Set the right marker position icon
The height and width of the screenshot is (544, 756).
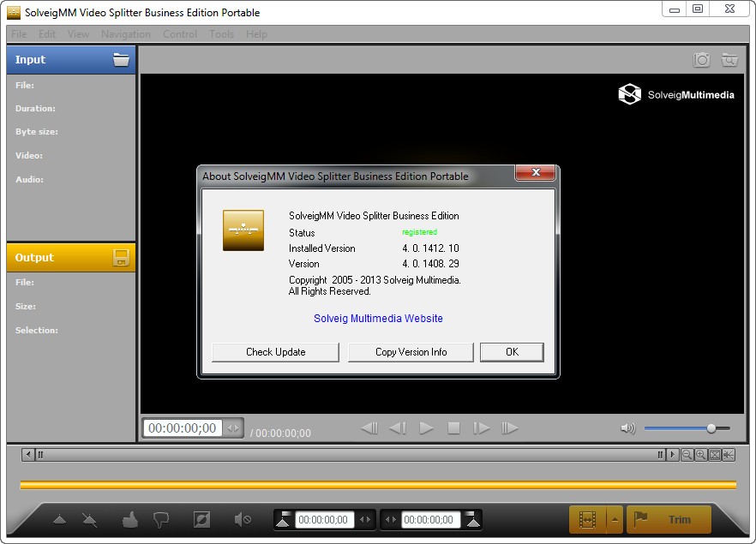click(x=473, y=519)
